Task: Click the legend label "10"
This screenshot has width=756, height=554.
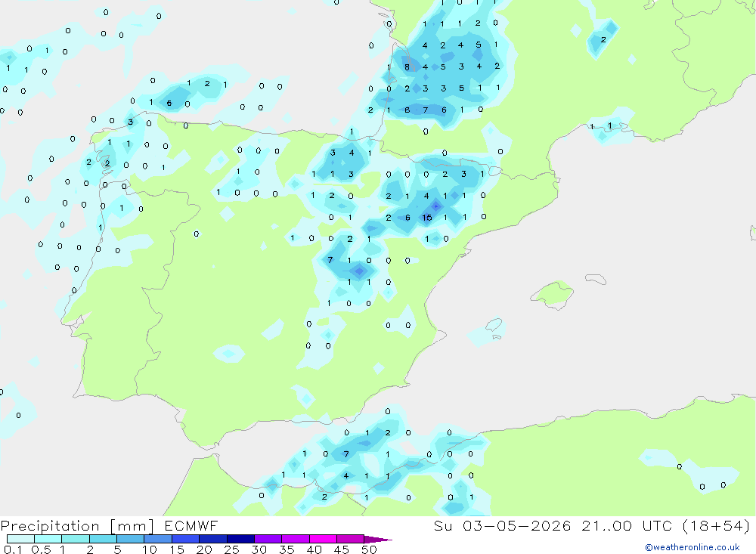Action: point(150,549)
